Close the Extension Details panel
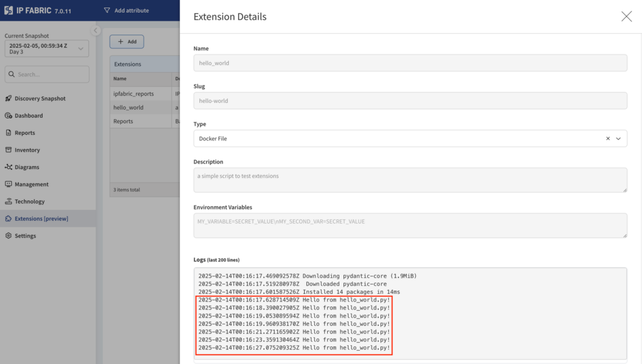Image resolution: width=642 pixels, height=364 pixels. point(626,16)
